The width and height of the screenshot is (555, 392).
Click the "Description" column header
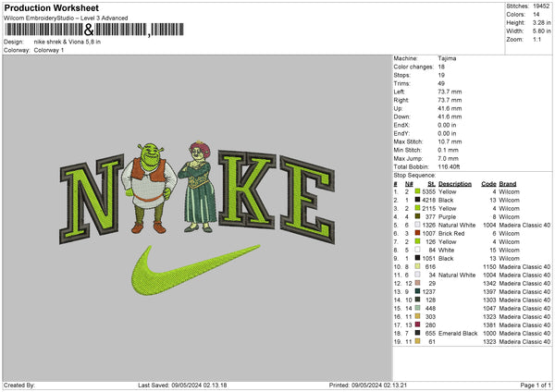pyautogui.click(x=455, y=184)
